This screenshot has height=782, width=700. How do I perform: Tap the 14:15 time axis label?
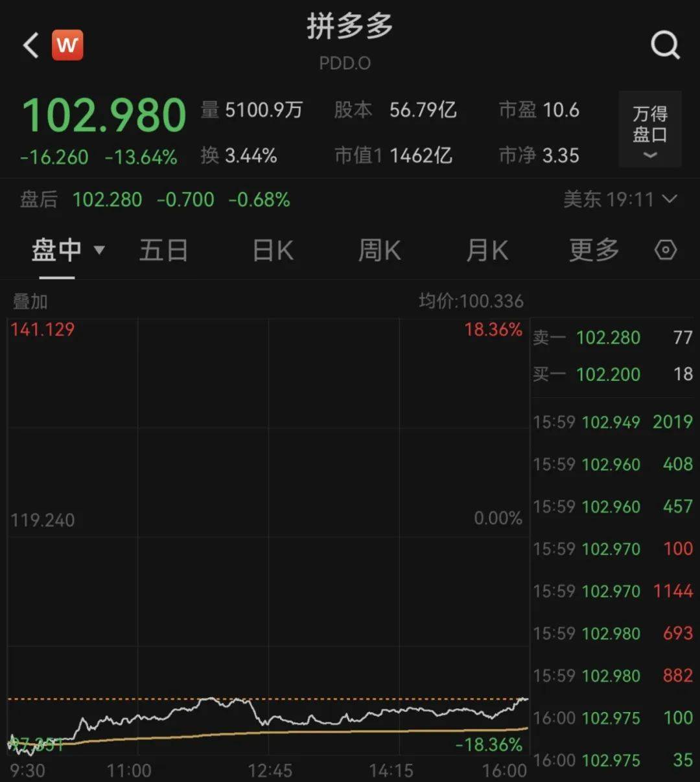click(391, 770)
